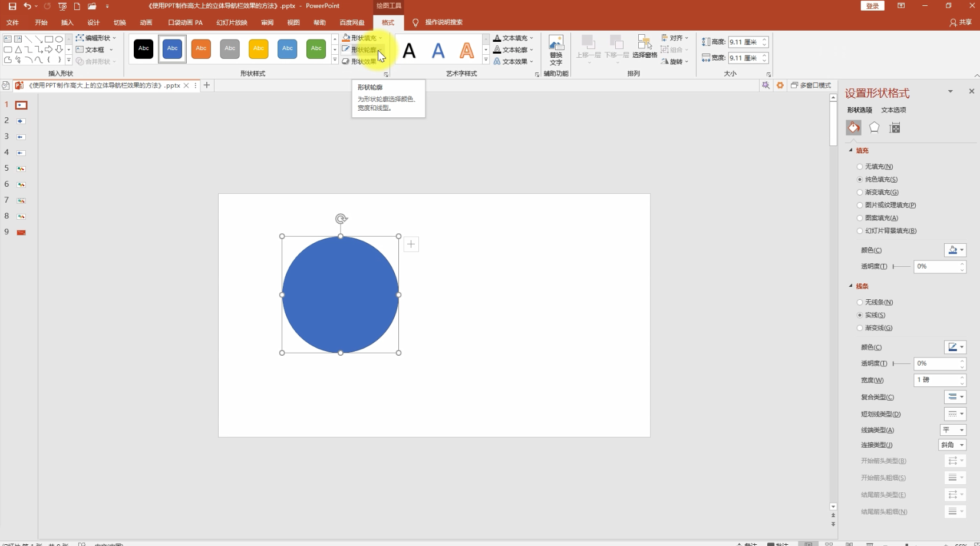Select the rectangle shape in the shapes gallery
This screenshot has height=546, width=980.
(49, 39)
